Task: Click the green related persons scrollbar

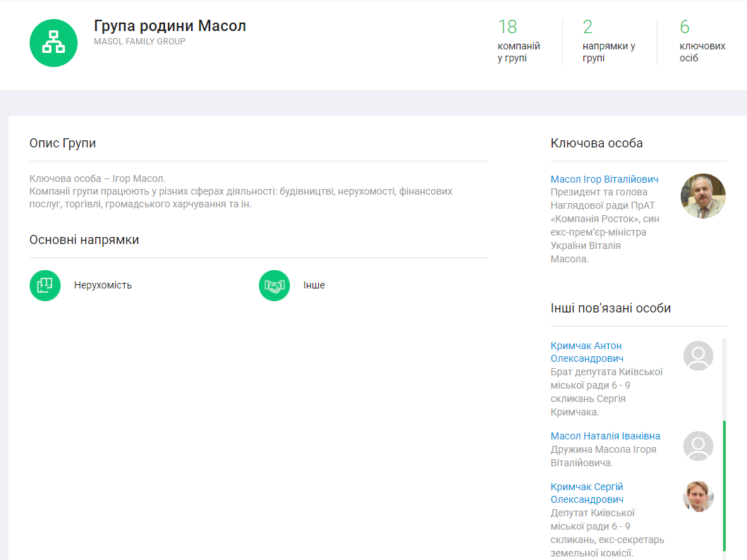Action: pyautogui.click(x=724, y=485)
